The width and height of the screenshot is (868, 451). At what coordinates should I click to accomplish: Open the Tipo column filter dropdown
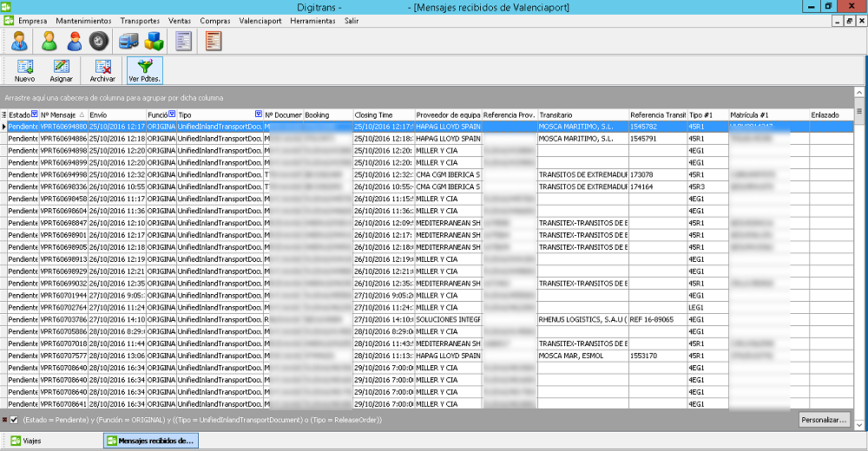[258, 114]
